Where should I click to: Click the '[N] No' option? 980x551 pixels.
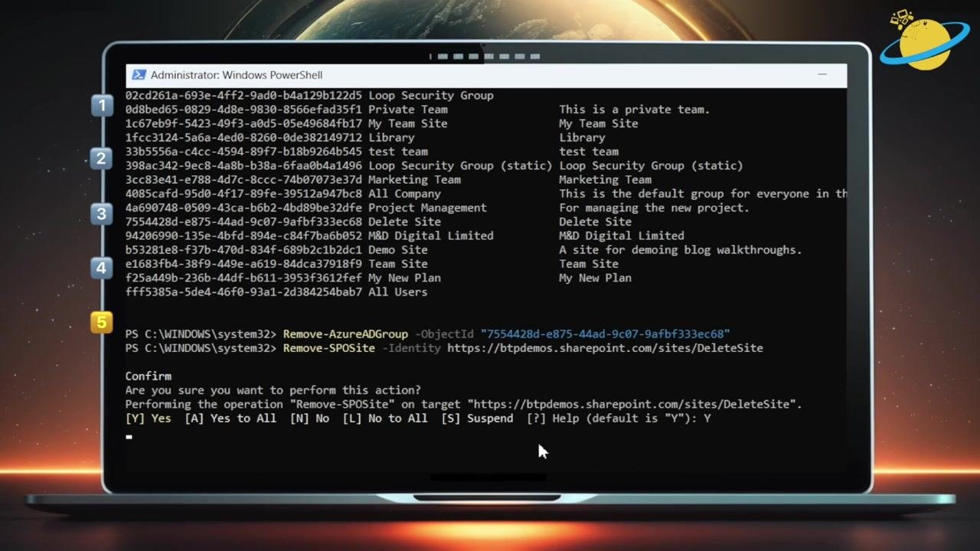(309, 418)
